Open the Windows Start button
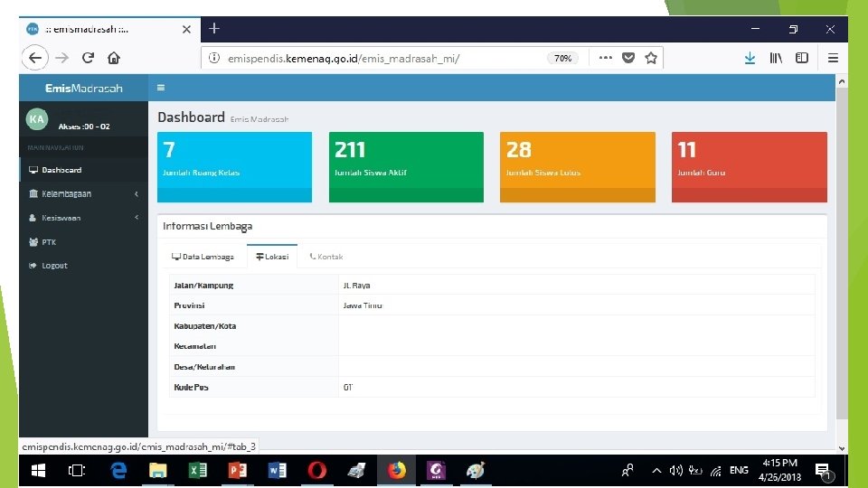Screen dimensions: 868x488 point(38,471)
